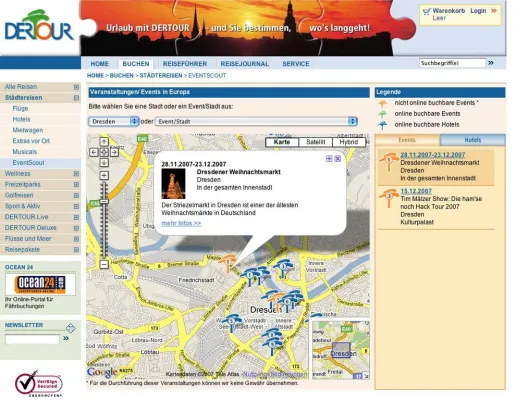
Task: Click the Warenkorb shopping cart icon
Action: coord(426,11)
